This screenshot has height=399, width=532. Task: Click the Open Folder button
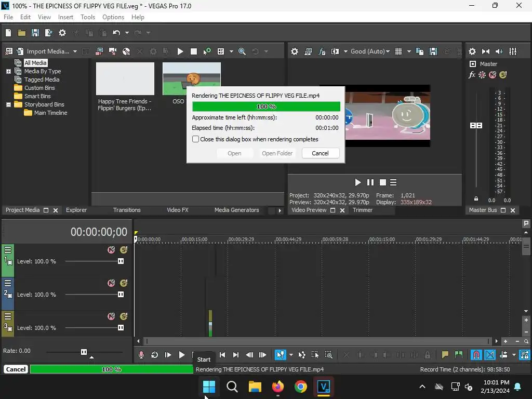point(277,153)
